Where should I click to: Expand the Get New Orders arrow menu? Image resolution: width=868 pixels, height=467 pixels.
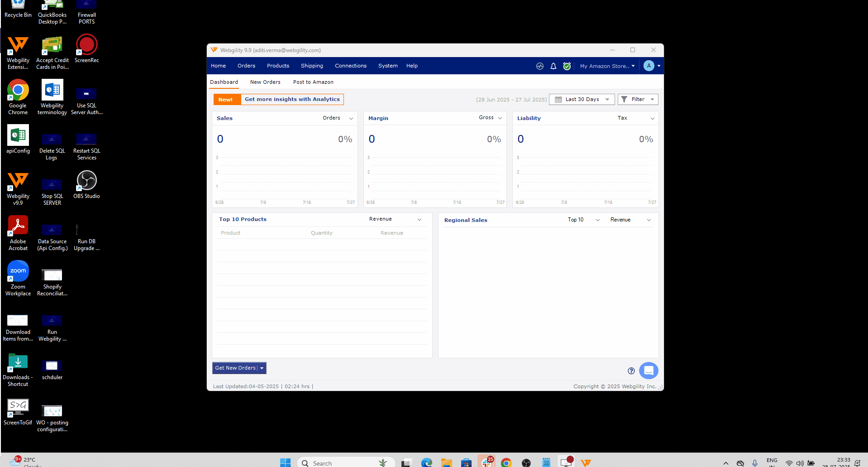click(x=262, y=368)
